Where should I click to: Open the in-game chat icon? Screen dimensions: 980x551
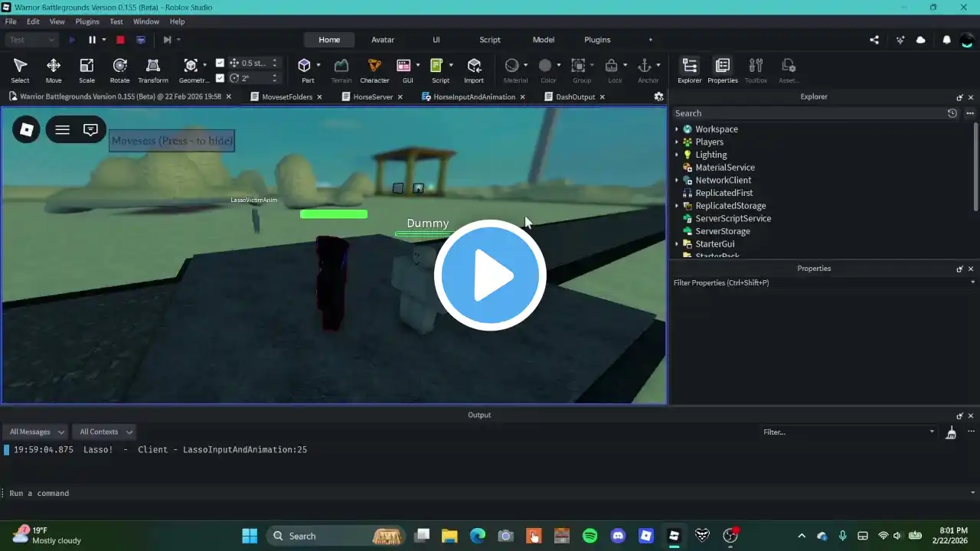[x=90, y=129]
